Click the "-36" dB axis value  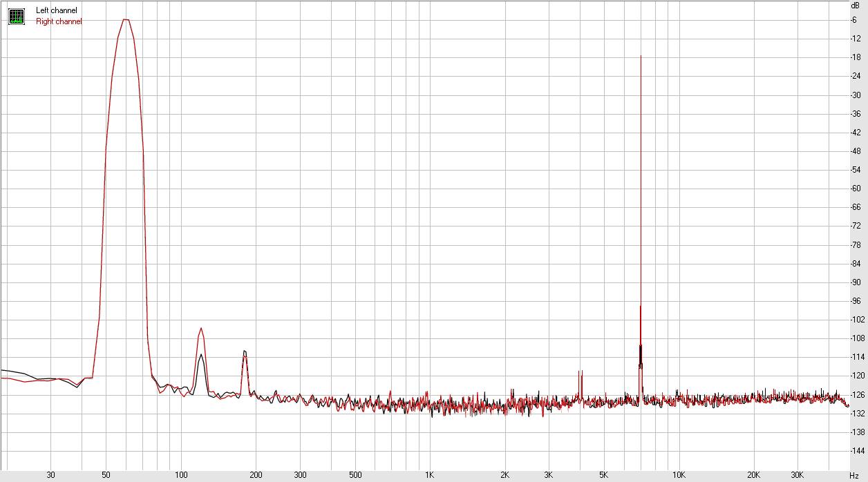856,114
